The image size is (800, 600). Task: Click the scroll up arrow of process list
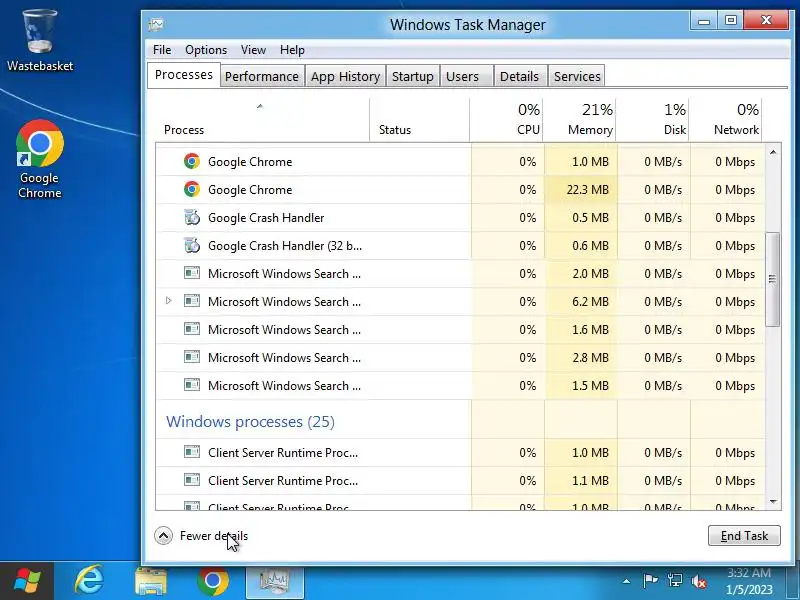[772, 153]
